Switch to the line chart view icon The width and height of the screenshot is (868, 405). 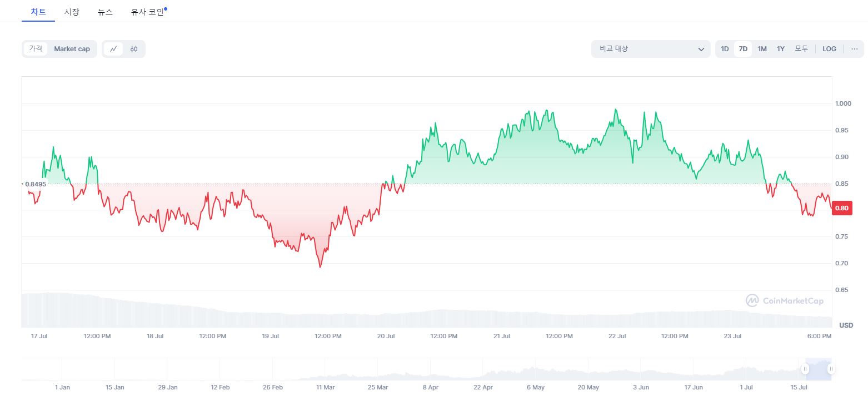tap(113, 49)
